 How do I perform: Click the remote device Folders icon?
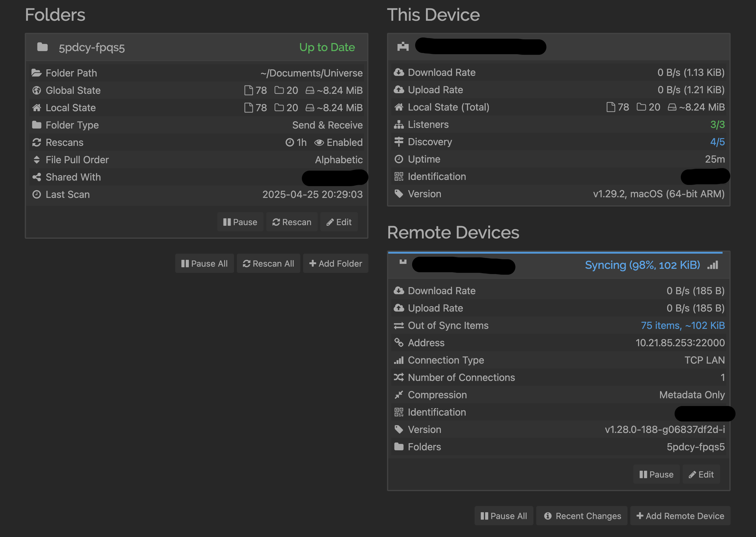point(399,447)
